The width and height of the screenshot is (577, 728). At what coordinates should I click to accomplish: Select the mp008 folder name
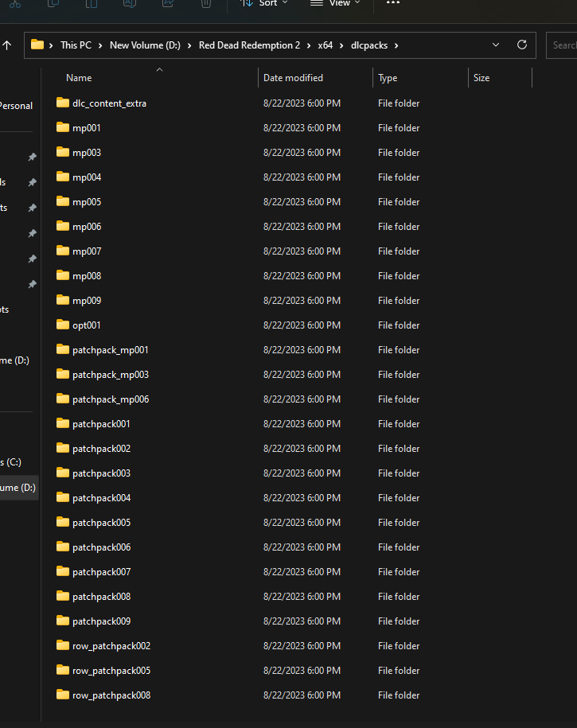(x=87, y=275)
